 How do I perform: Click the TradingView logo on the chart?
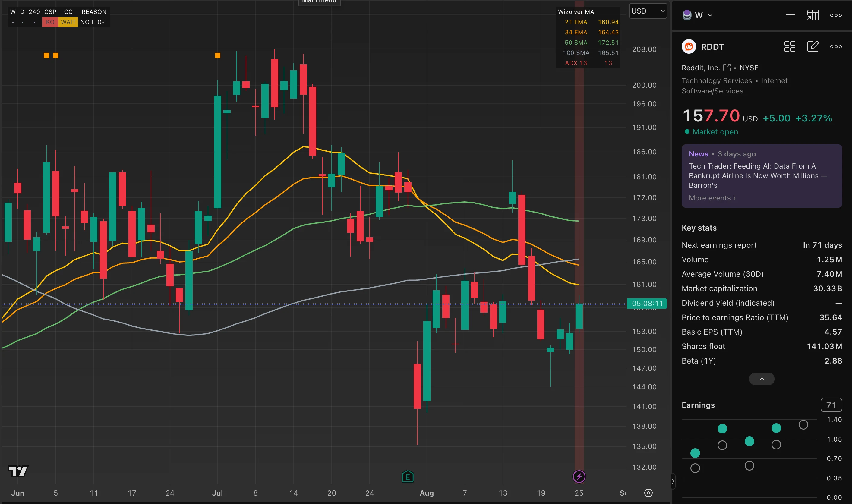click(x=18, y=471)
